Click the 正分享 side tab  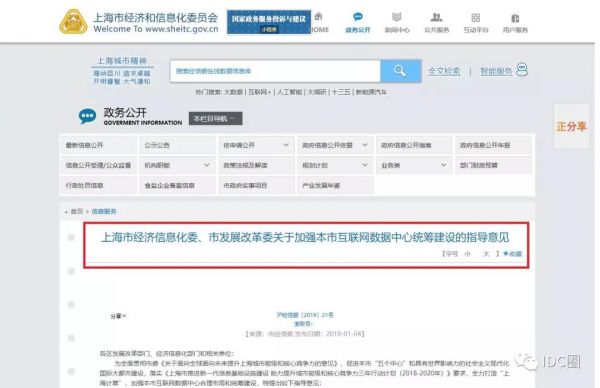pyautogui.click(x=571, y=126)
